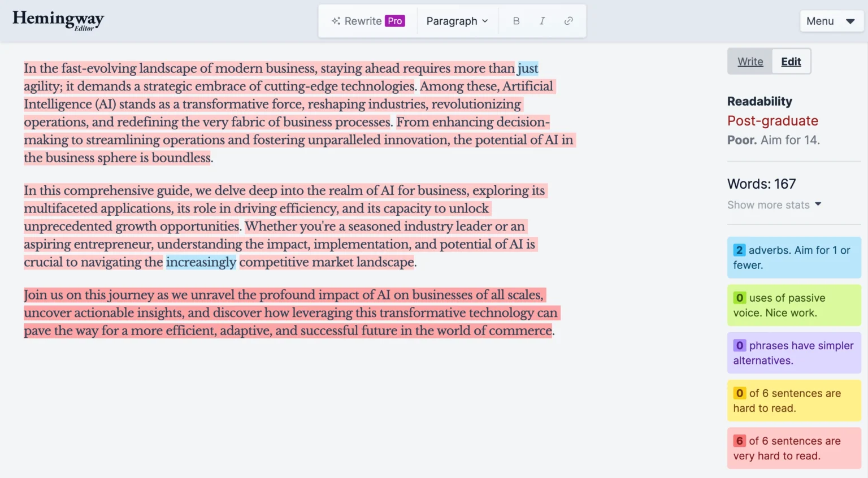Click the hard to read yellow card
Image resolution: width=868 pixels, height=478 pixels.
coord(794,401)
